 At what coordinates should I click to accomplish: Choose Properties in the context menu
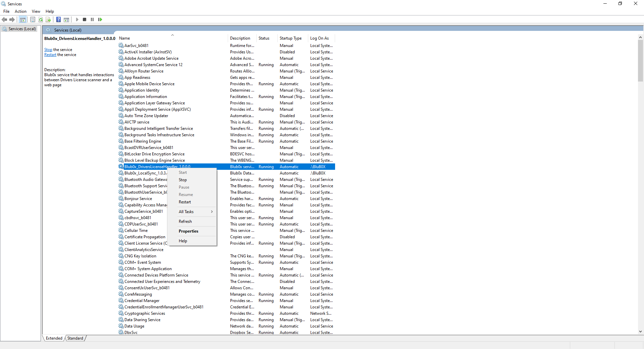(188, 231)
